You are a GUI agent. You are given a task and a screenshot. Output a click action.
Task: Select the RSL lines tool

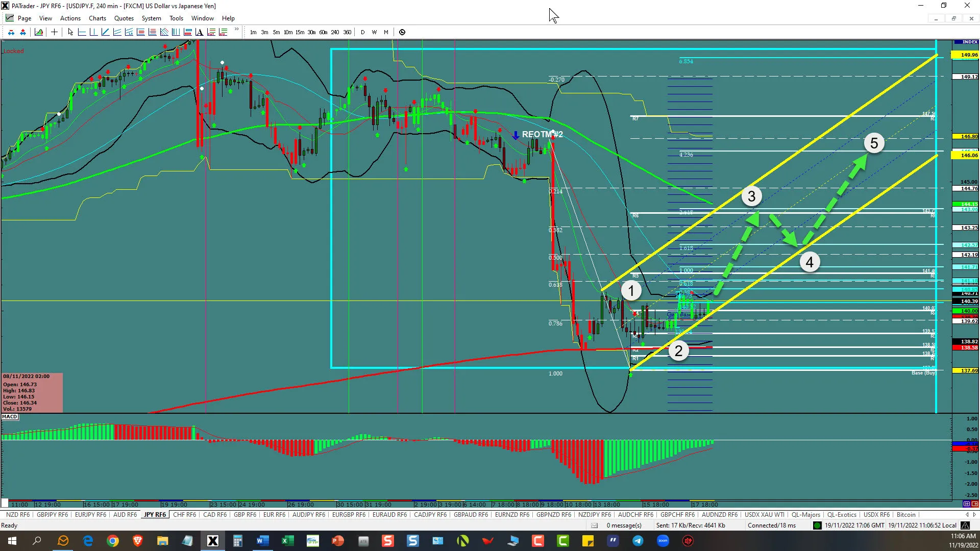pos(223,32)
